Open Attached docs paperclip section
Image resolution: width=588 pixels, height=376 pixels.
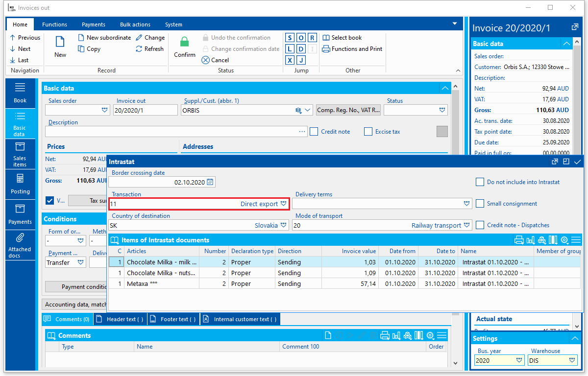pos(20,246)
